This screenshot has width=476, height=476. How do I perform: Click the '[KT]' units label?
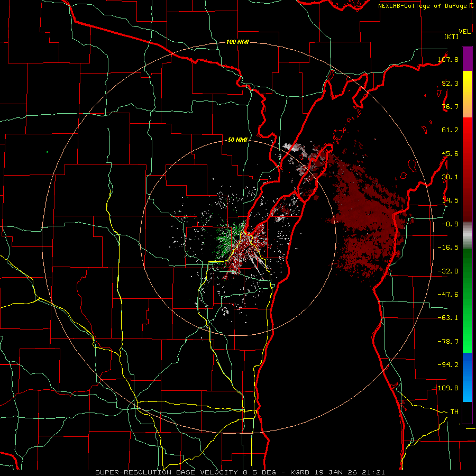click(452, 36)
